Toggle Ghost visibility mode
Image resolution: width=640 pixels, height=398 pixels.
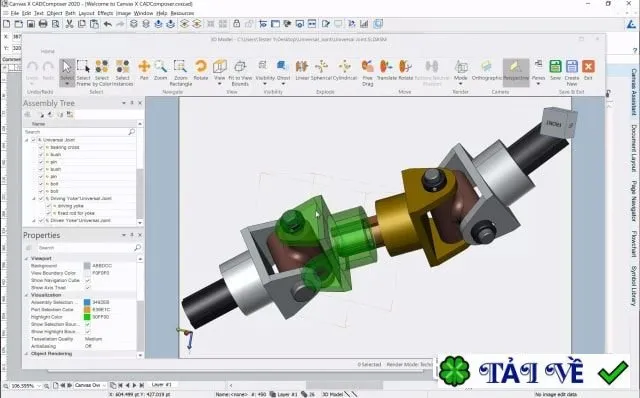point(283,70)
